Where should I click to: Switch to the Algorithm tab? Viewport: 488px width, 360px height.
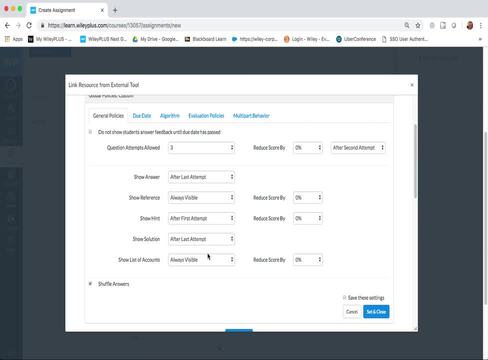point(170,116)
